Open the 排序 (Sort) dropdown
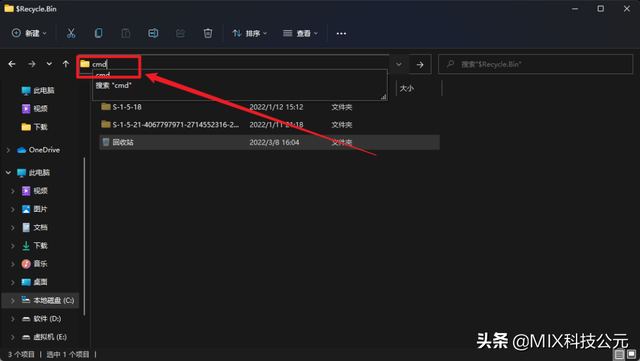The height and width of the screenshot is (361, 640). pos(249,33)
